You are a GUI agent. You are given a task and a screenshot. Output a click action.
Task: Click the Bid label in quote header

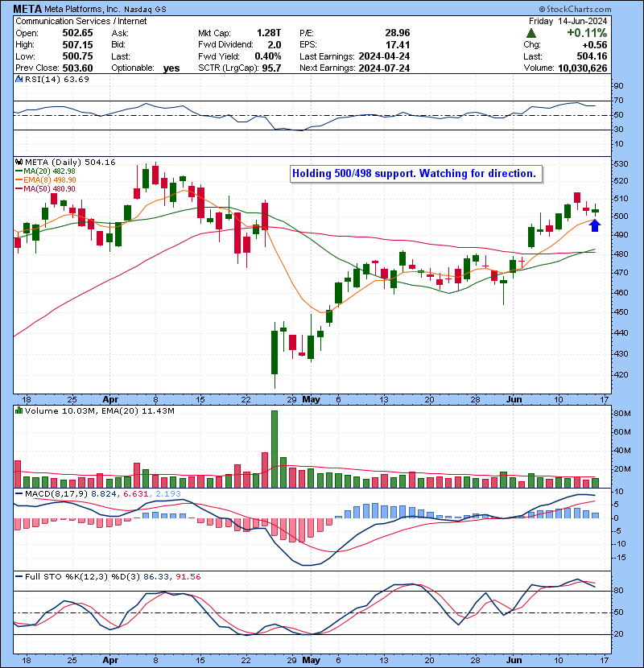click(x=118, y=44)
